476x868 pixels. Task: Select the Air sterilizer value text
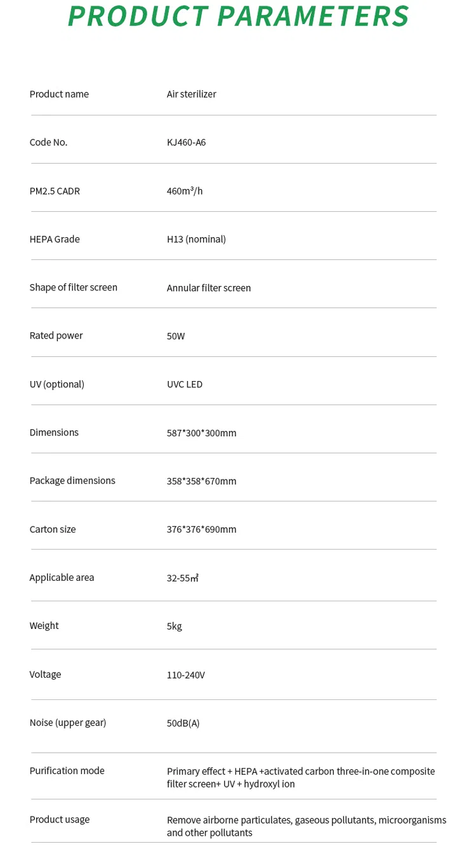191,94
